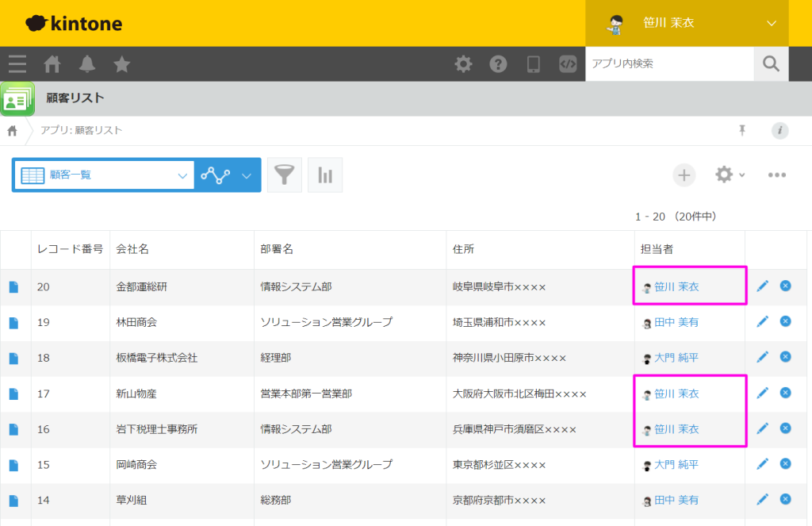Image resolution: width=812 pixels, height=526 pixels.
Task: Open record 17 detail page icon
Action: (14, 394)
